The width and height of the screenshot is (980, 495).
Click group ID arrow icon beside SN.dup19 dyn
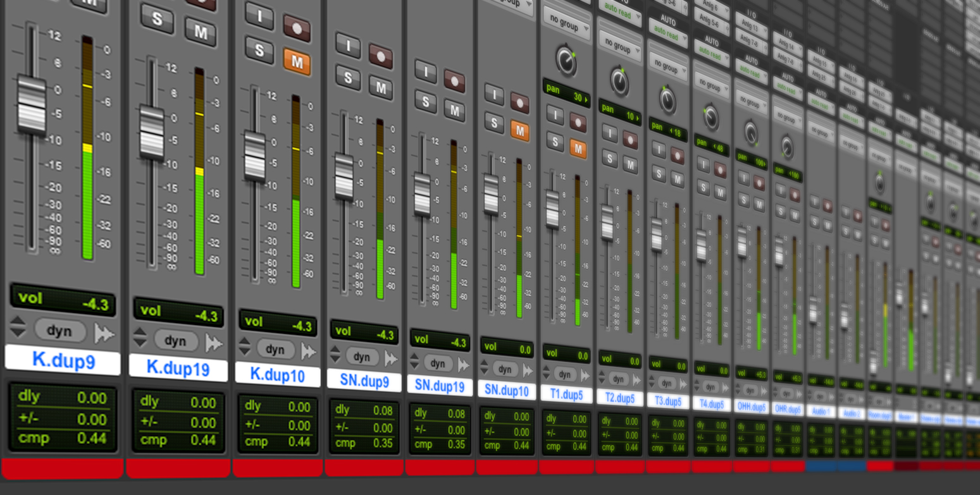(x=463, y=365)
